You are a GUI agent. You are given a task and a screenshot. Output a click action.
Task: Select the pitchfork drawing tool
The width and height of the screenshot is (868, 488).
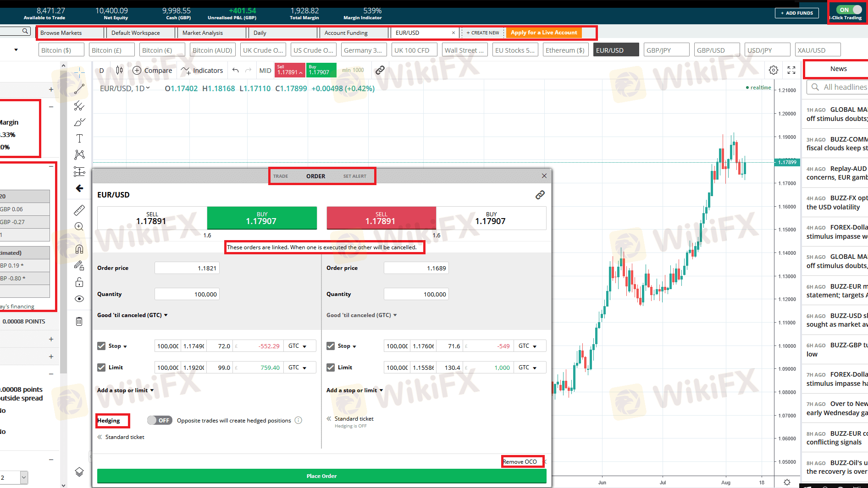79,106
